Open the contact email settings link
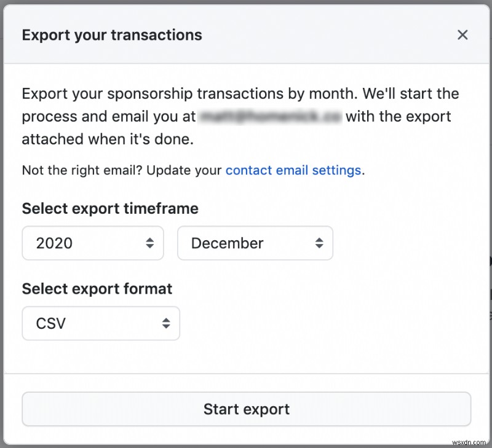 pyautogui.click(x=293, y=170)
